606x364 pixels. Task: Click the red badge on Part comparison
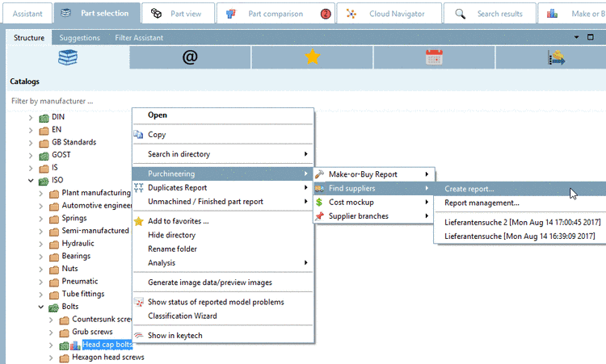(326, 14)
